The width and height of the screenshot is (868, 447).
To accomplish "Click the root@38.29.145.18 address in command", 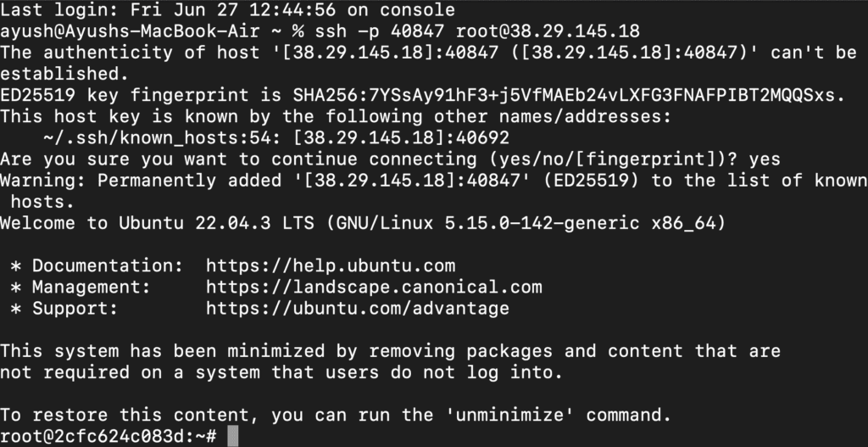I will (x=548, y=31).
